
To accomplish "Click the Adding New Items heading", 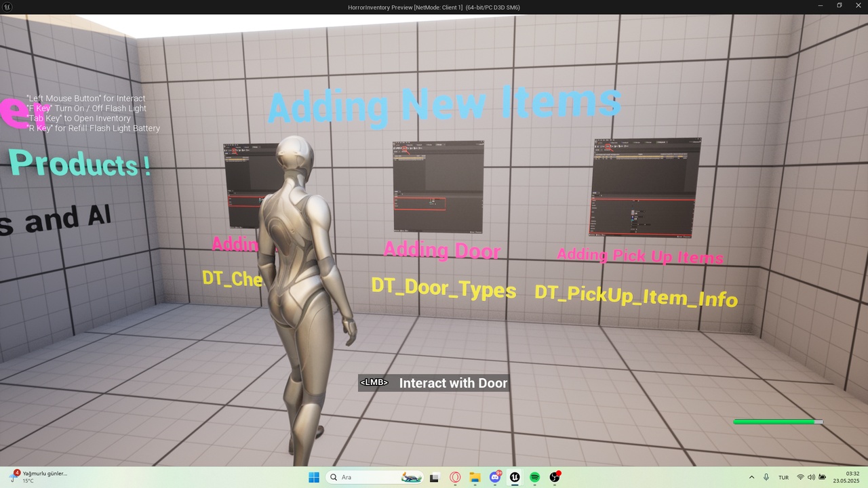I will pos(445,105).
